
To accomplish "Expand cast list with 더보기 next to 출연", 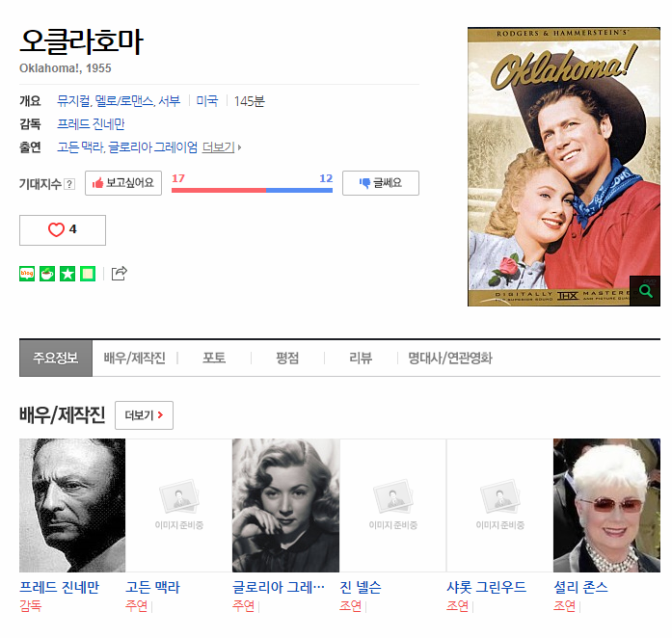I will click(222, 147).
